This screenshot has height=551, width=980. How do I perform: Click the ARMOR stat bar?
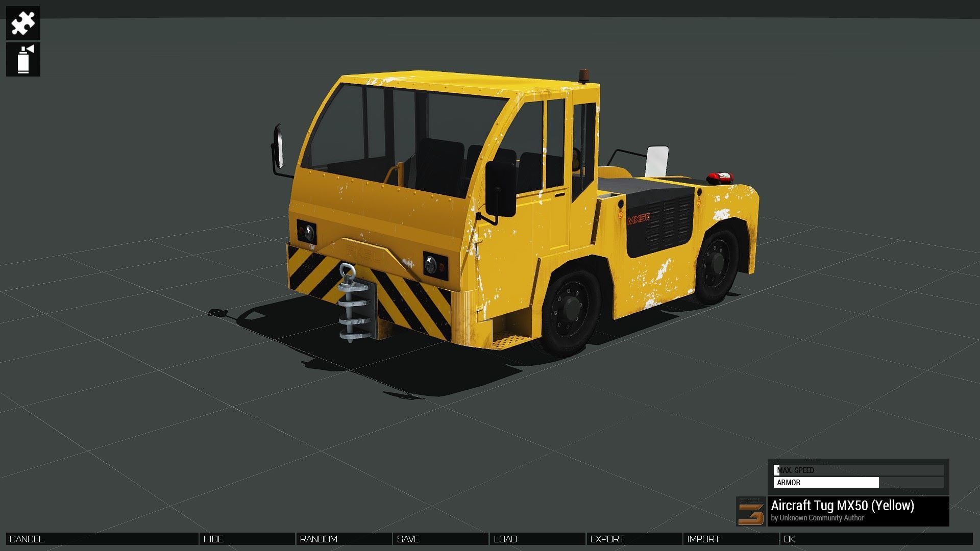(859, 482)
